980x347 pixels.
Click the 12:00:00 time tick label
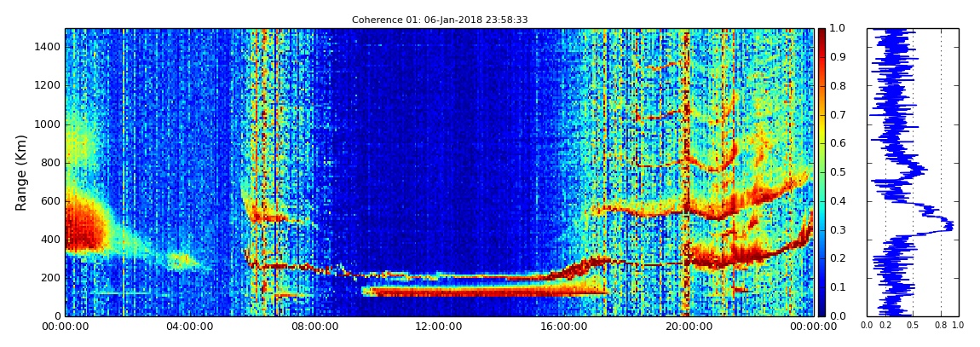click(438, 327)
